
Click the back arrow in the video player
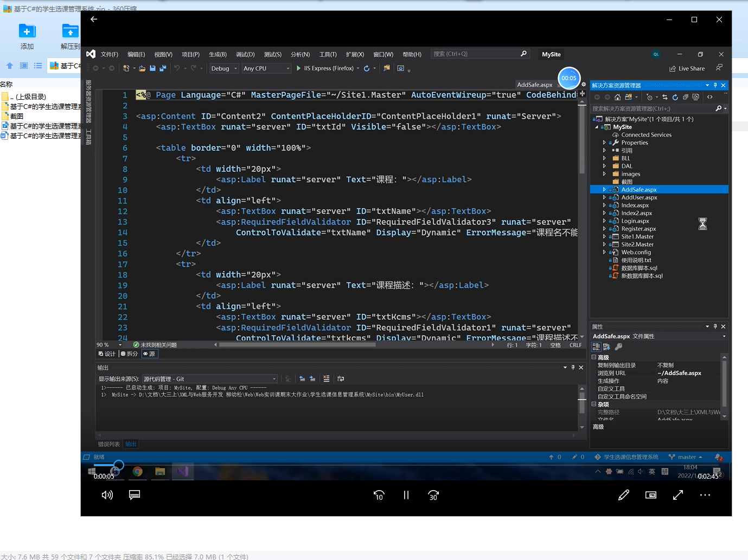pyautogui.click(x=94, y=20)
